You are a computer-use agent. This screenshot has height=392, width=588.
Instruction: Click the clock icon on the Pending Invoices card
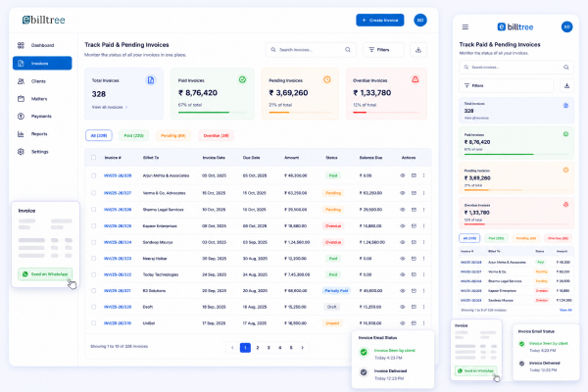[327, 79]
